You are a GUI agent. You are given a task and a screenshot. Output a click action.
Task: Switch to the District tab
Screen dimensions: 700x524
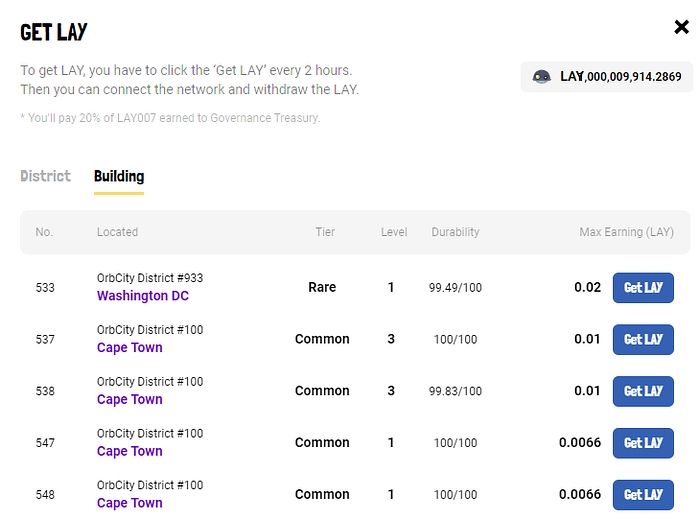(x=45, y=176)
